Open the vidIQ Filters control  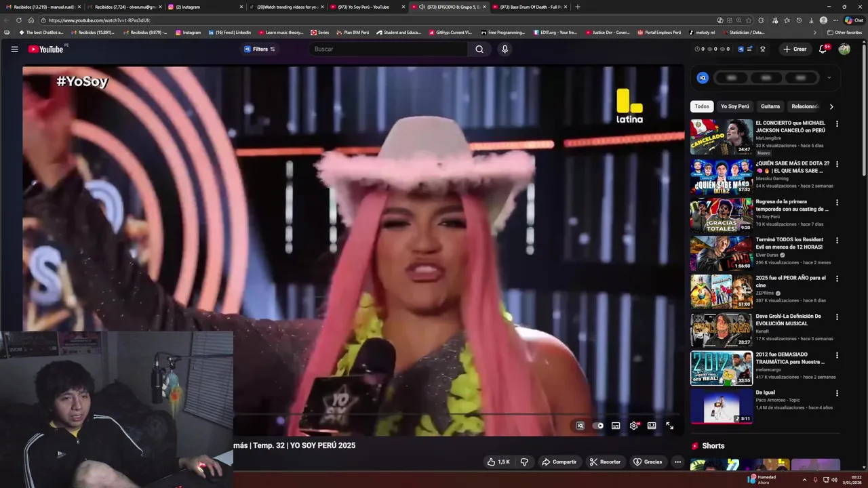[x=259, y=49]
